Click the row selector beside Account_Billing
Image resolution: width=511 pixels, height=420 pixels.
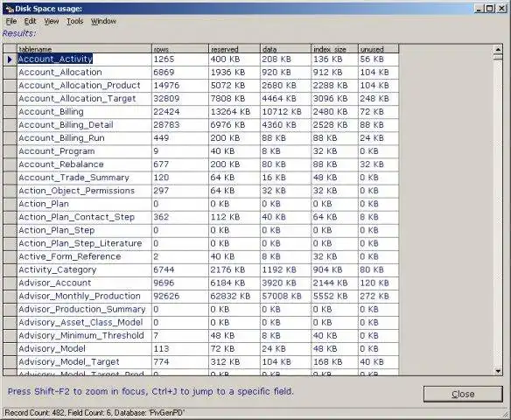pyautogui.click(x=10, y=112)
